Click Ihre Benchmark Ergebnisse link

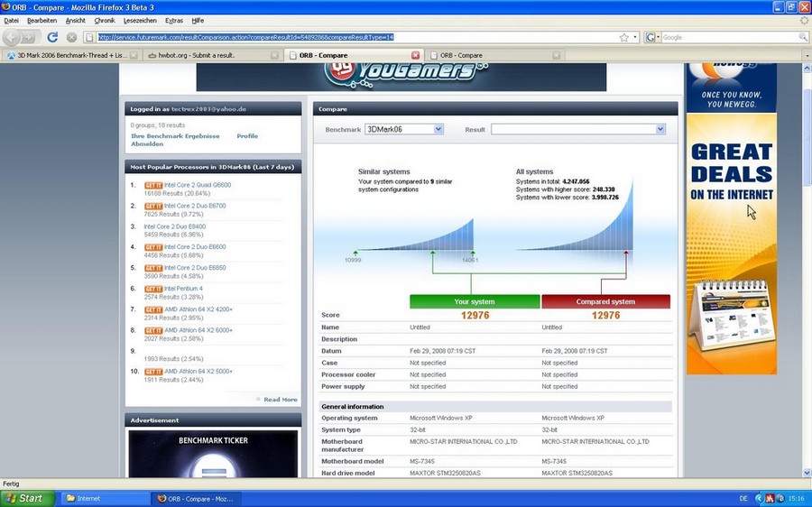(x=175, y=136)
